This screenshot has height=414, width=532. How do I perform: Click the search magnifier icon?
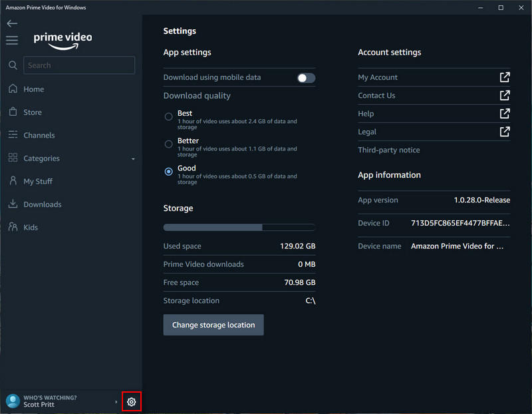(13, 65)
